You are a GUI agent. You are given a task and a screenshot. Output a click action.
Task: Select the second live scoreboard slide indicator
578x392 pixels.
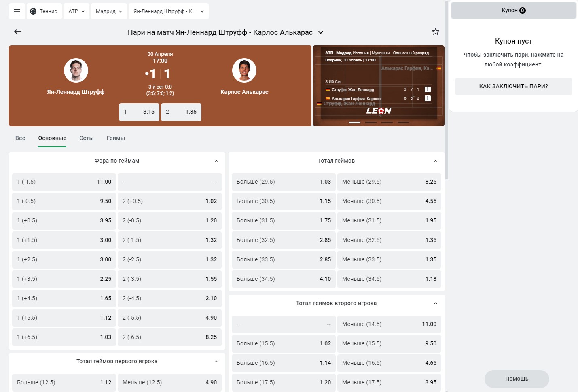(371, 123)
